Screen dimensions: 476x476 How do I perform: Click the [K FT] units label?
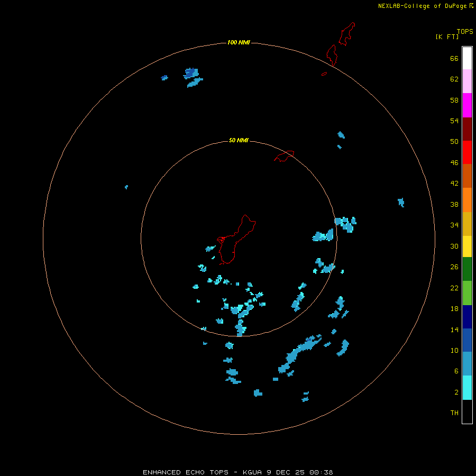click(447, 36)
